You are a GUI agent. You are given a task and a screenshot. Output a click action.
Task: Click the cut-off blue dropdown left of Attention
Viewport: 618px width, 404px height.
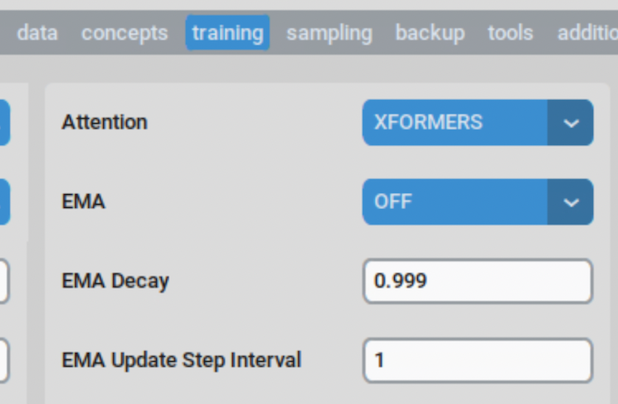pos(4,123)
